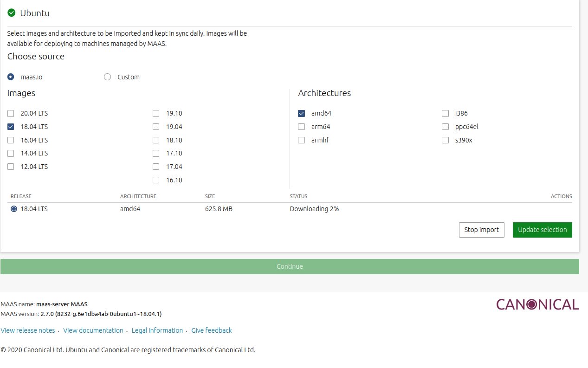The width and height of the screenshot is (588, 368).
Task: Tick the 17.04 image checkbox
Action: click(156, 167)
